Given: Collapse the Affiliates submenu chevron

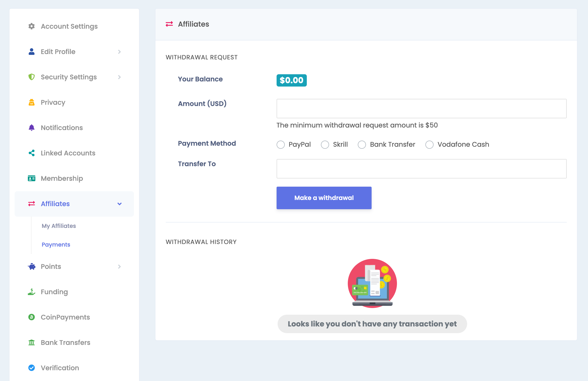Looking at the screenshot, I should tap(119, 204).
